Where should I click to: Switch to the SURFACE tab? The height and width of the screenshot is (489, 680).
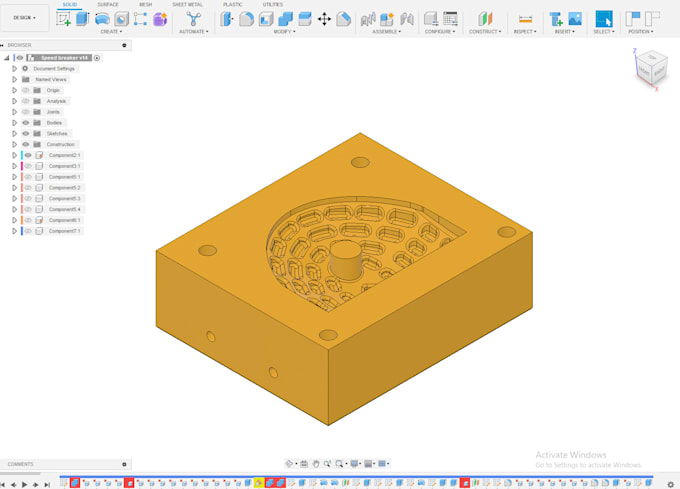click(108, 4)
